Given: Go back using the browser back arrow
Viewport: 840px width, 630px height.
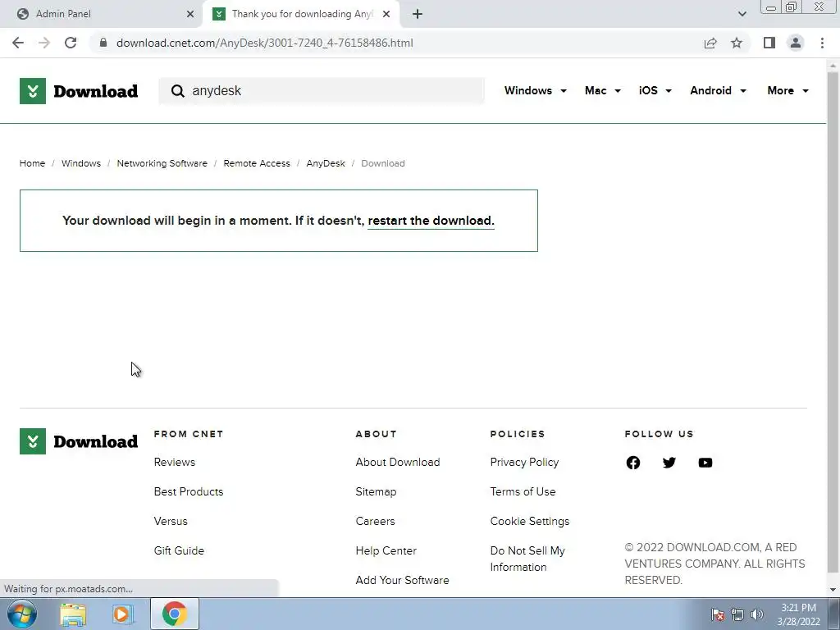Looking at the screenshot, I should 18,43.
